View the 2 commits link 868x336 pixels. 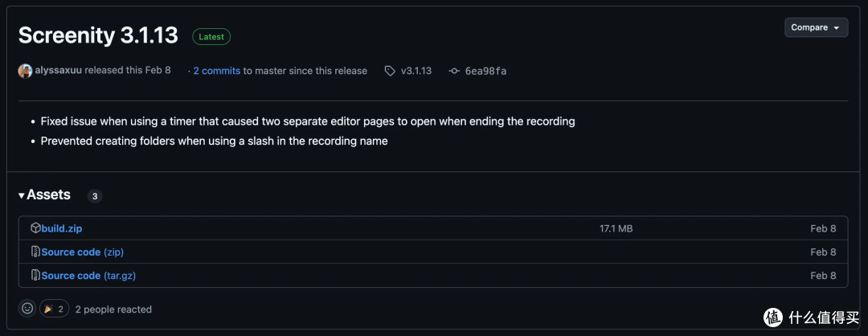216,71
